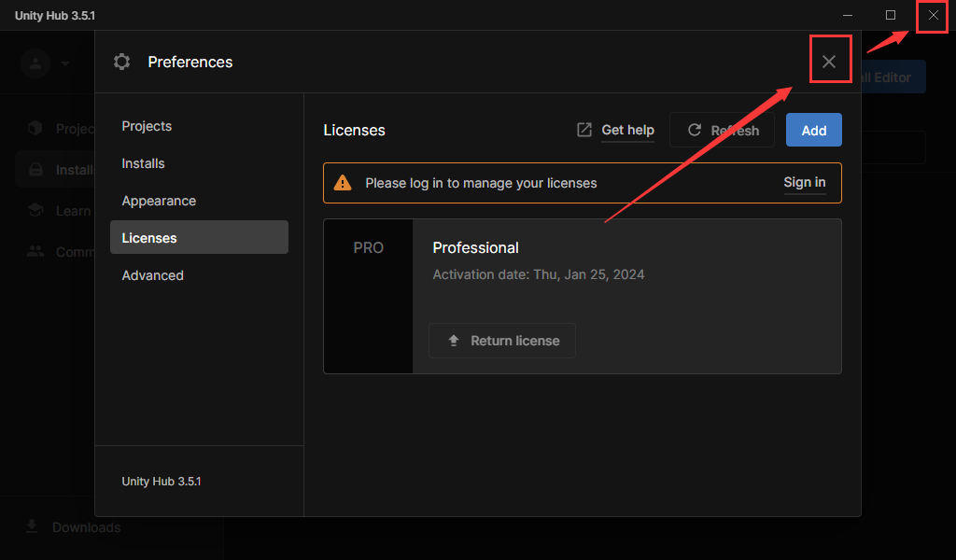956x560 pixels.
Task: Click the Projects cube icon in main sidebar
Action: [35, 129]
